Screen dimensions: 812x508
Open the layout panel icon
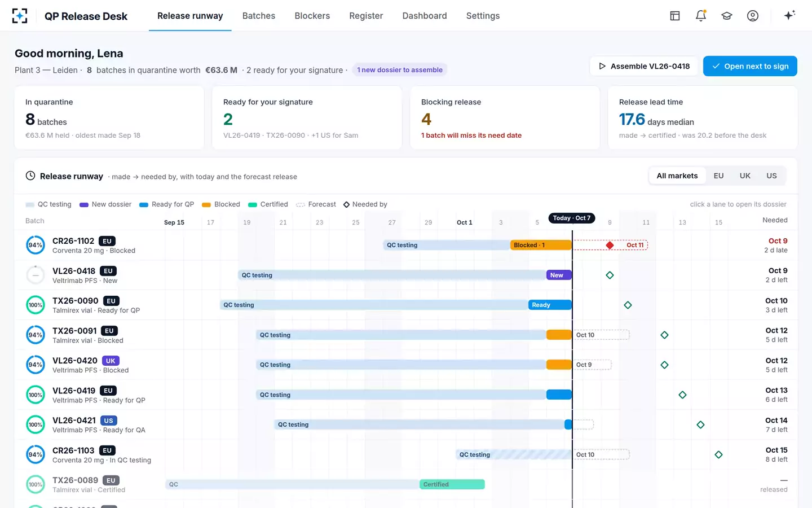click(675, 16)
